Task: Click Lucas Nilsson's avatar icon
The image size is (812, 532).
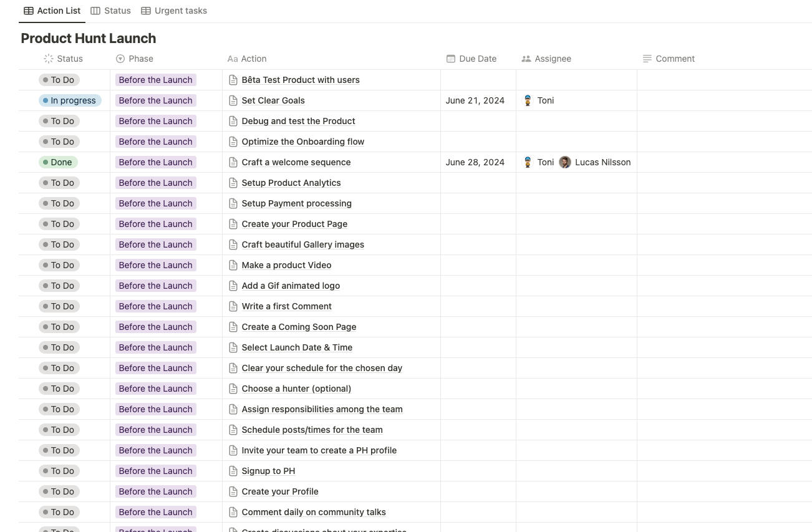Action: 565,162
